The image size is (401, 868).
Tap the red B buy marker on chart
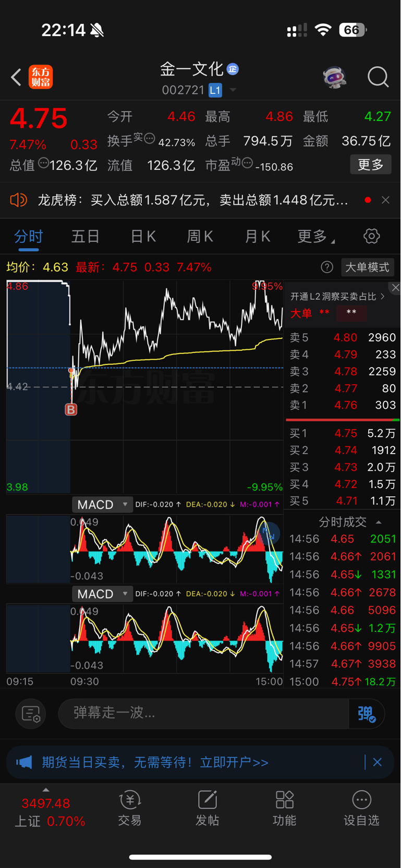(71, 409)
